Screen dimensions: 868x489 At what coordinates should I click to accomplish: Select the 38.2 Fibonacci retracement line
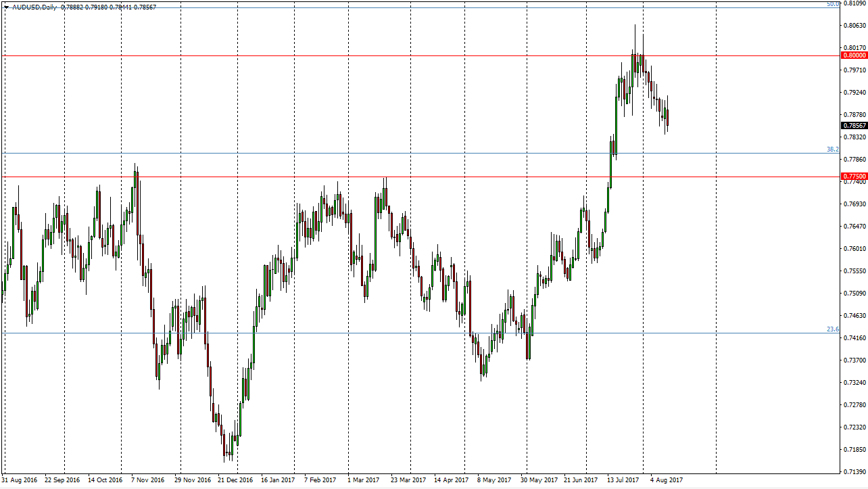(406, 153)
